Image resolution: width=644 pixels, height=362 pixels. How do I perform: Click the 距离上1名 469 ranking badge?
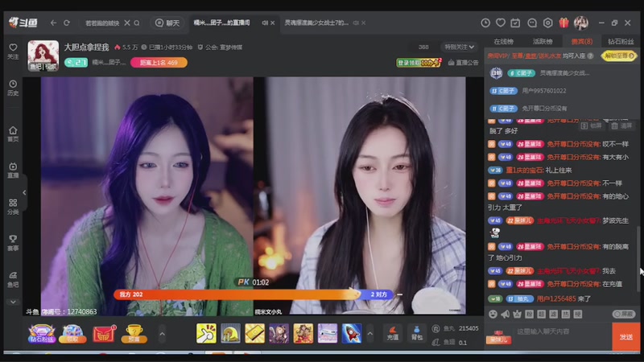159,63
